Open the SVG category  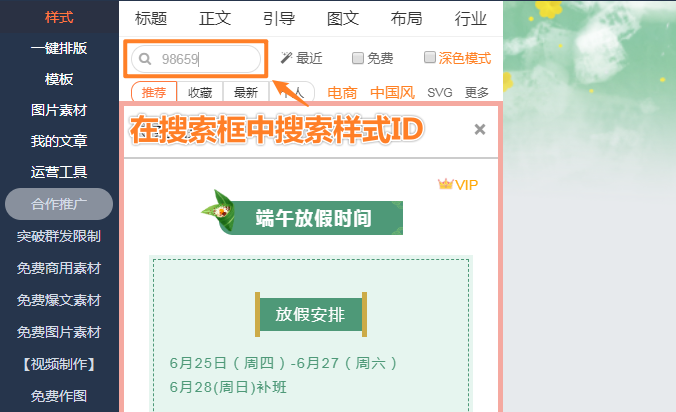click(x=440, y=92)
